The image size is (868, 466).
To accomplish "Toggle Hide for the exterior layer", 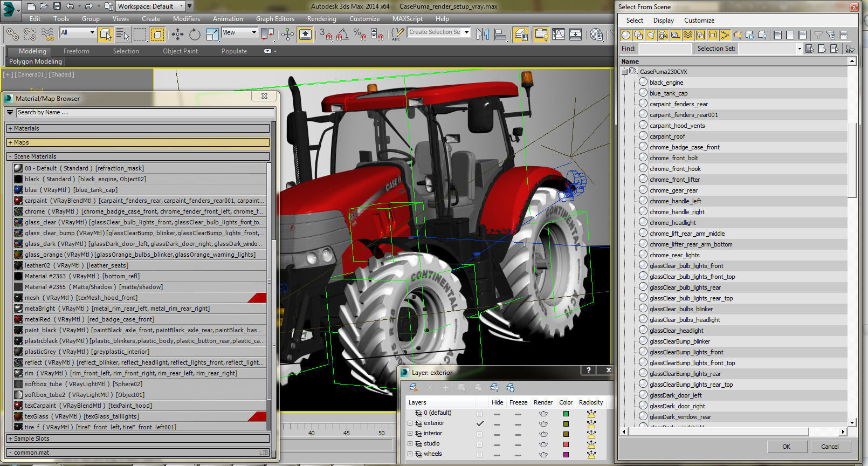I will pyautogui.click(x=497, y=424).
